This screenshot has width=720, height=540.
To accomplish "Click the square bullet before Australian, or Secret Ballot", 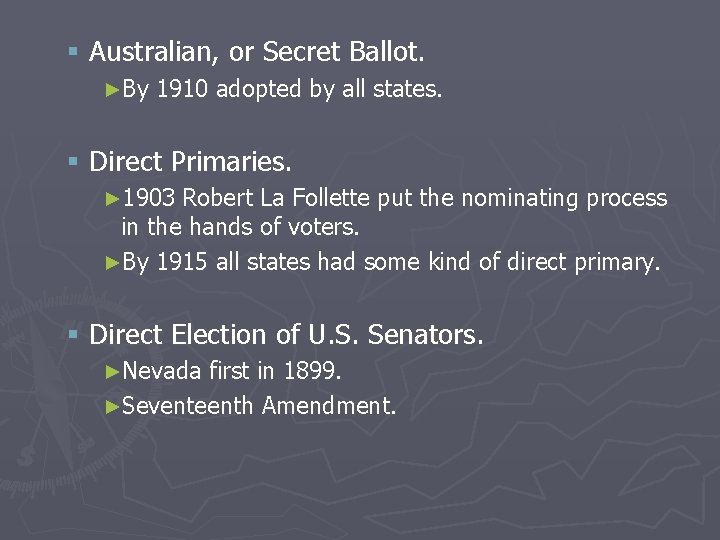I will pos(74,51).
